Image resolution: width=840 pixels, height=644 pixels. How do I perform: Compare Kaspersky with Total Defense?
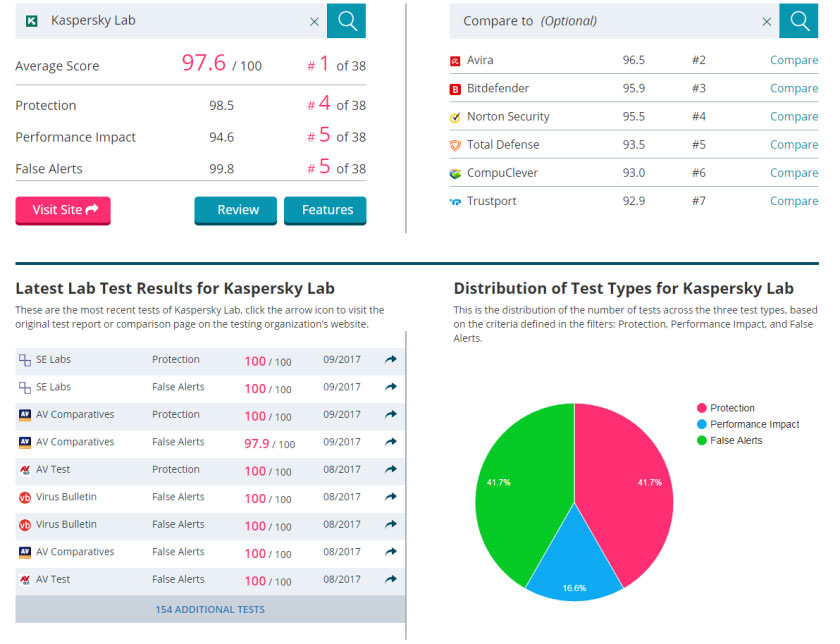[794, 145]
